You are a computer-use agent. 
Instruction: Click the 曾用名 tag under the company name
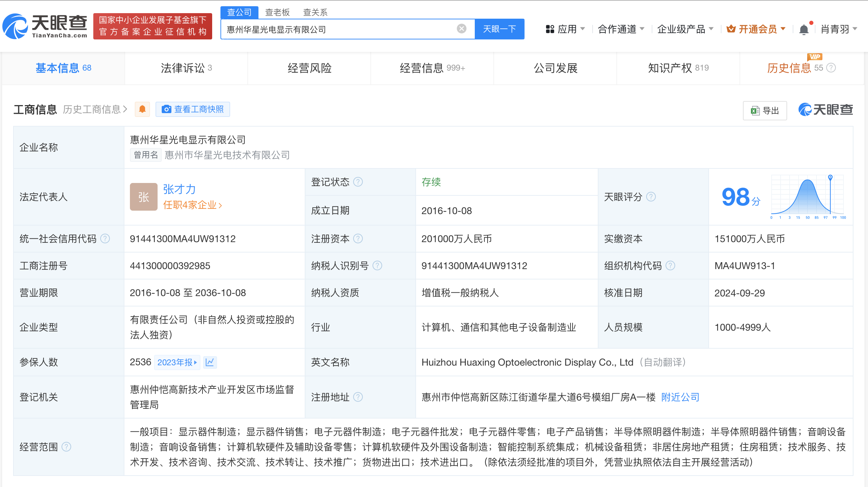pyautogui.click(x=146, y=155)
